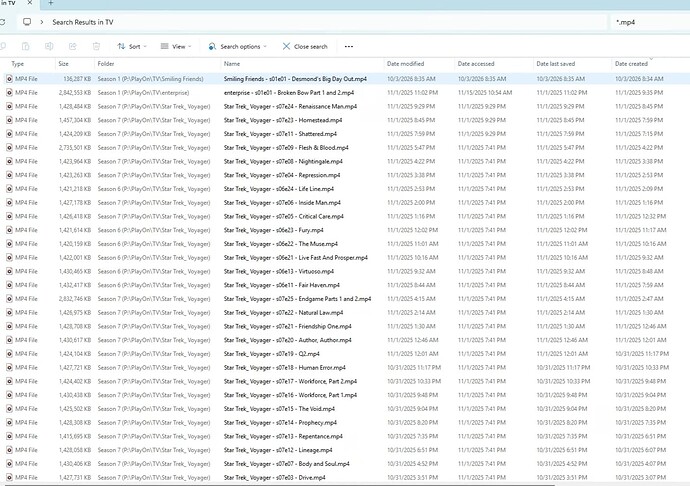The height and width of the screenshot is (486, 690).
Task: Select Voyager s07e16 Workforce, Part 1 file
Action: pos(290,395)
